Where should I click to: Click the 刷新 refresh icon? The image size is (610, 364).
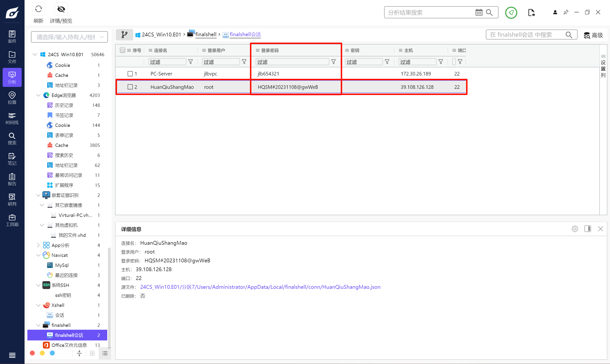39,9
